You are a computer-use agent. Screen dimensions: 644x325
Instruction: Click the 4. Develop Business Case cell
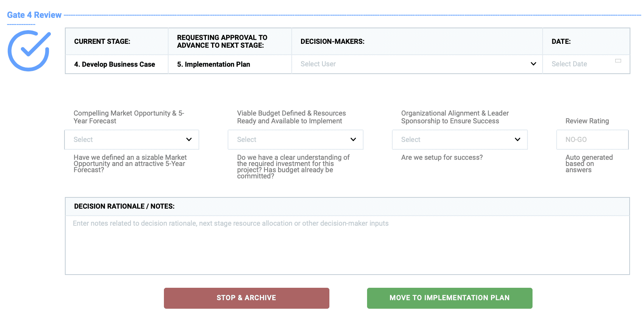click(x=117, y=64)
